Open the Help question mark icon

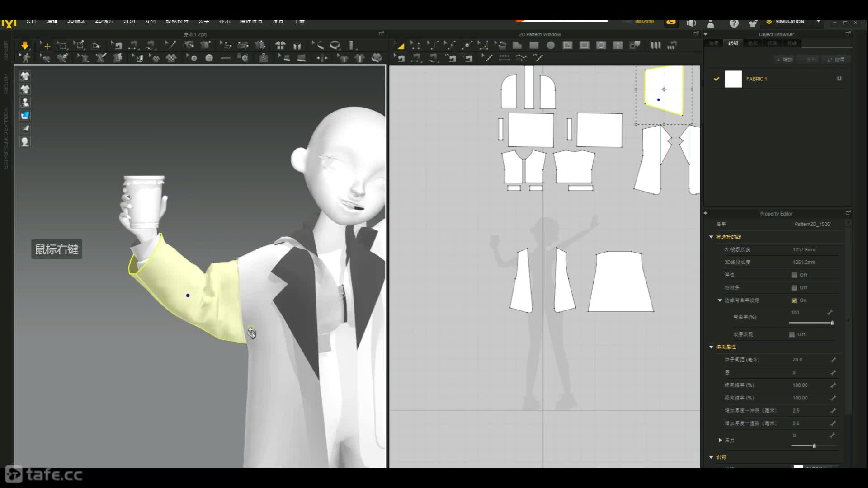coord(734,23)
